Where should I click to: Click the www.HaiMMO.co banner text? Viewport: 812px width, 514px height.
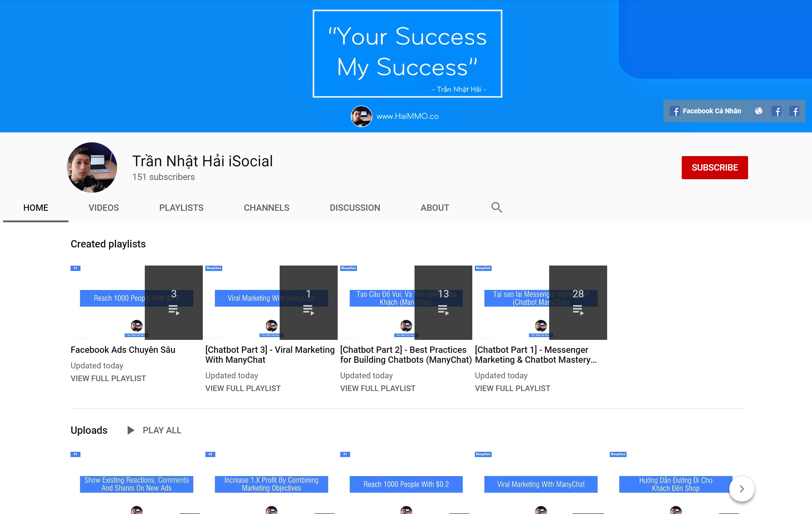point(407,116)
